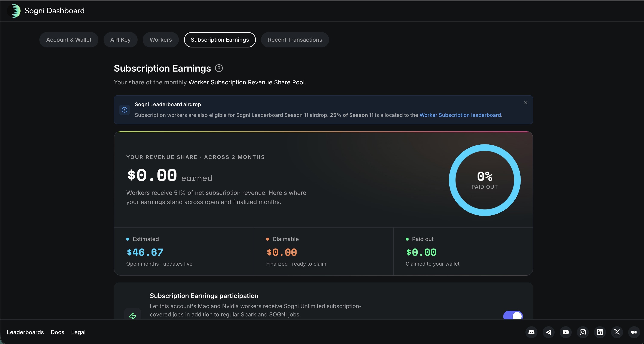Switch to Account & Wallet tab
This screenshot has height=344, width=644.
point(69,40)
